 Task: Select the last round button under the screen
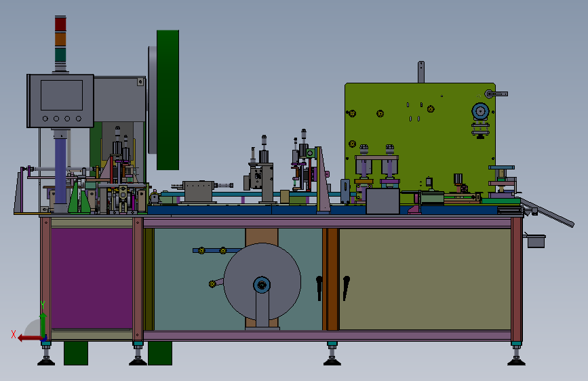tap(79, 119)
